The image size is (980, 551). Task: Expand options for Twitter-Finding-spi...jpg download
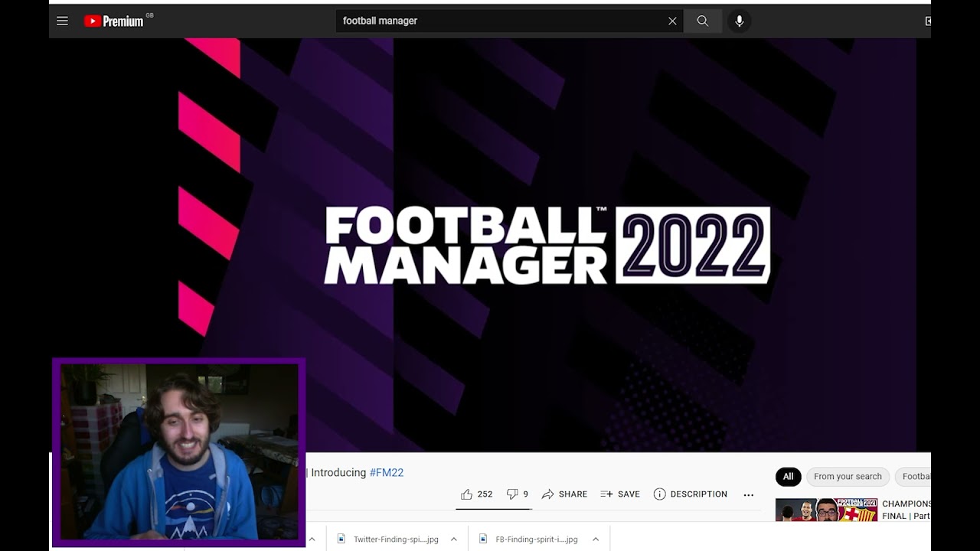coord(453,540)
